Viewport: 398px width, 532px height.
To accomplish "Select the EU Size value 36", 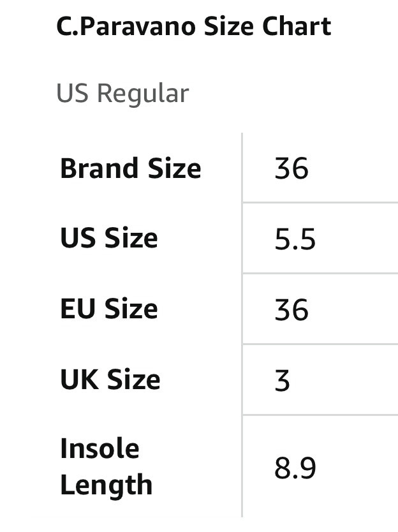I will (x=291, y=310).
